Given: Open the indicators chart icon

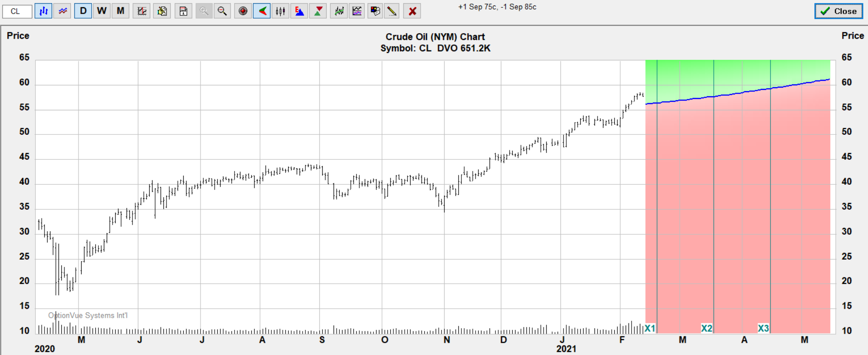Looking at the screenshot, I should click(x=357, y=11).
